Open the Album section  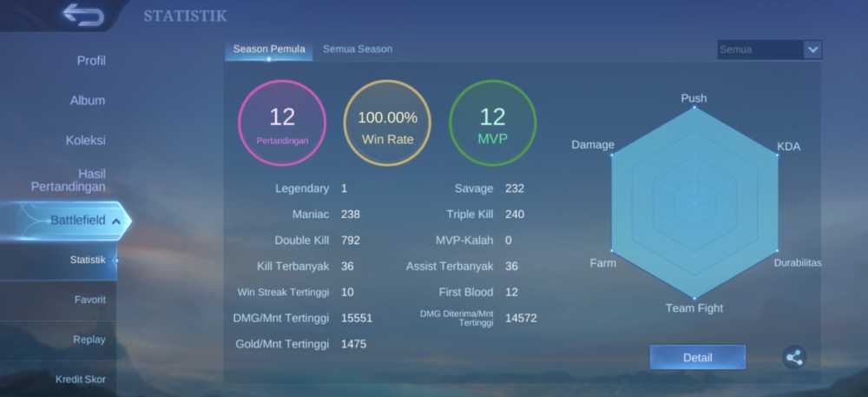pos(88,100)
